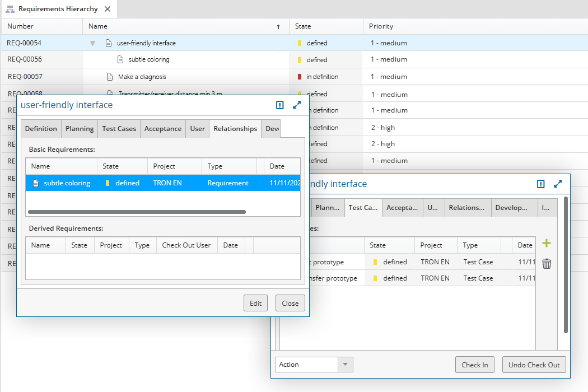Open the Acceptance tab in the front dialog
Image resolution: width=588 pixels, height=392 pixels.
[x=163, y=129]
